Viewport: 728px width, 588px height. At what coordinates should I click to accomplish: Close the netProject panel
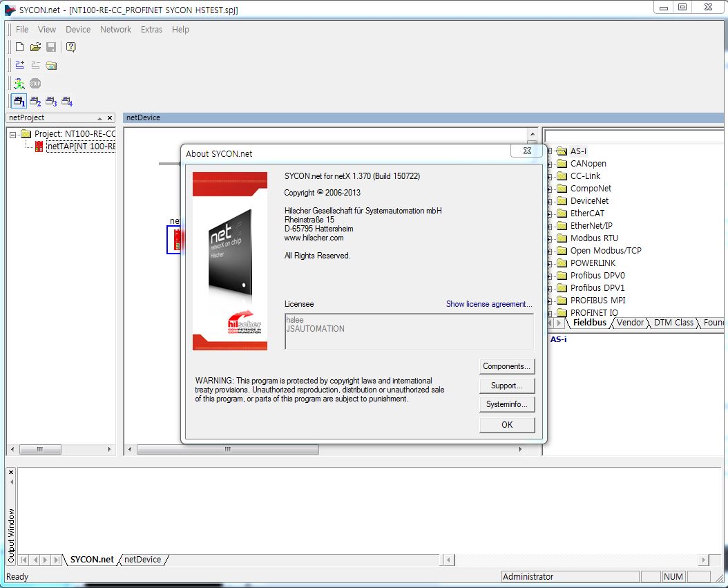coord(110,118)
